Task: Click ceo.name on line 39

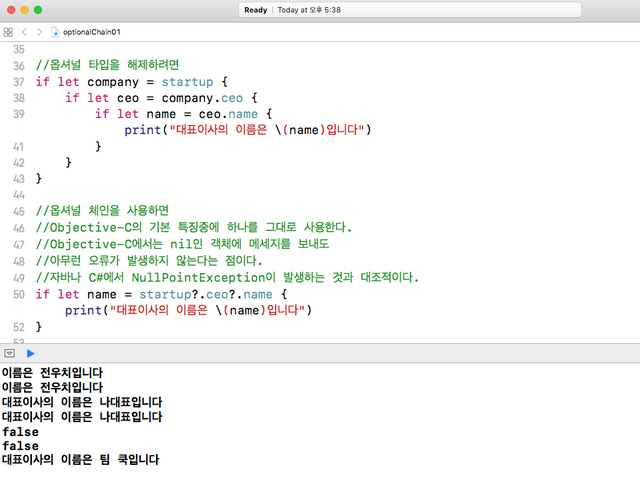Action: pos(228,114)
